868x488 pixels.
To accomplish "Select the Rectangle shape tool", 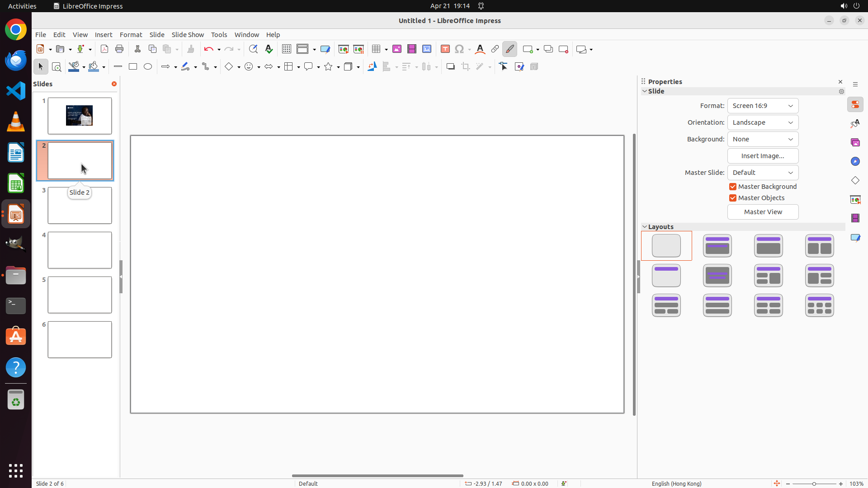I will coord(133,67).
